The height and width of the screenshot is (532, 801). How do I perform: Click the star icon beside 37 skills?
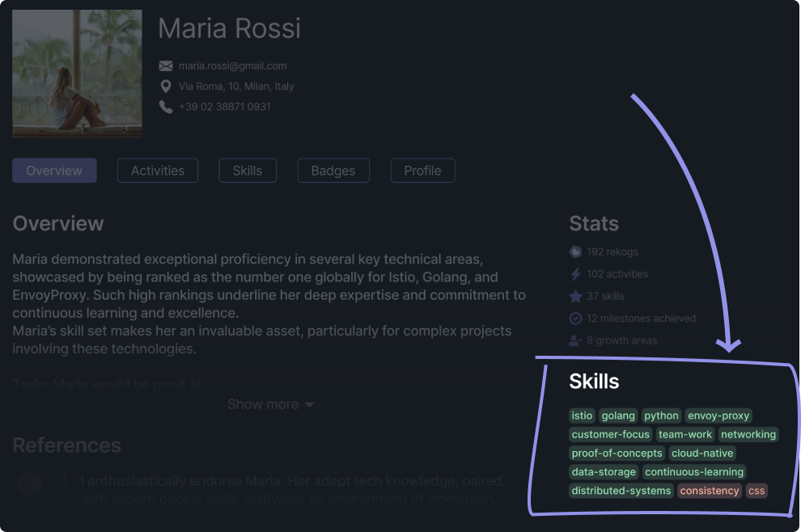pyautogui.click(x=575, y=296)
